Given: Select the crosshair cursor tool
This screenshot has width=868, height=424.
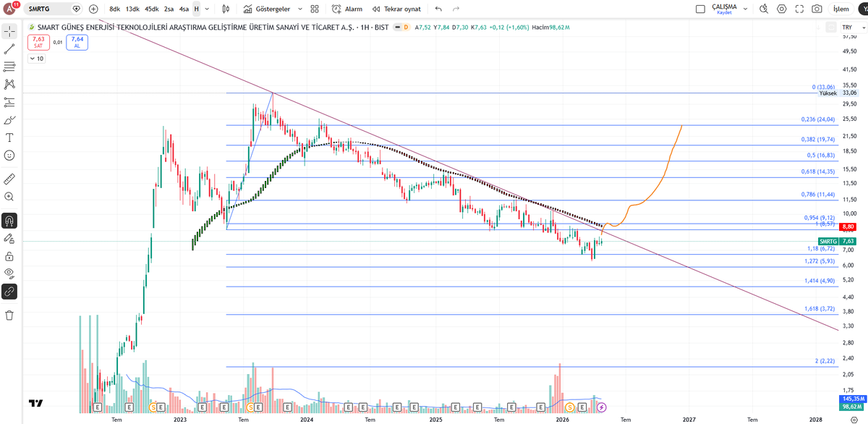Looking at the screenshot, I should point(9,31).
